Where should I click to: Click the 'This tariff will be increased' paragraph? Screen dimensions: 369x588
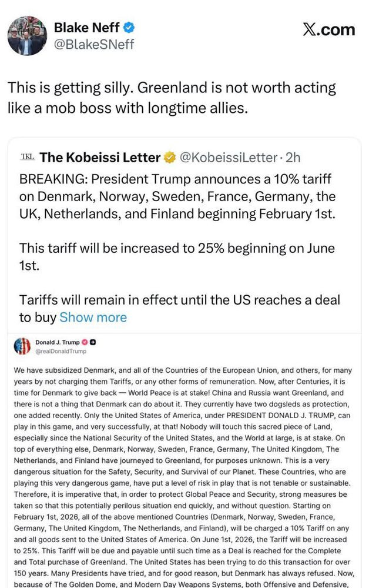tap(176, 257)
